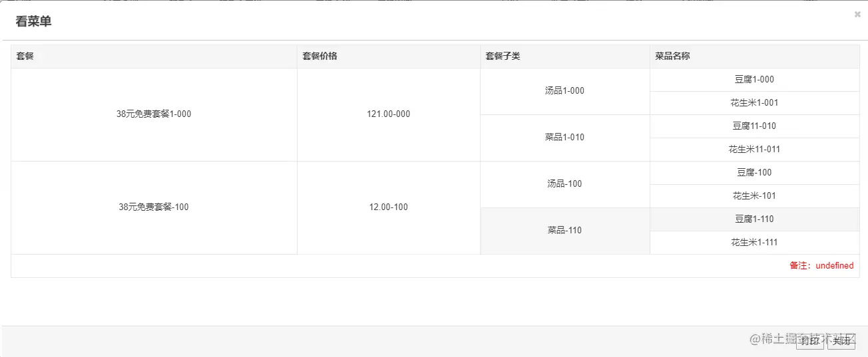Select the 菜品1-010 subcategory cell
868x357 pixels.
564,138
